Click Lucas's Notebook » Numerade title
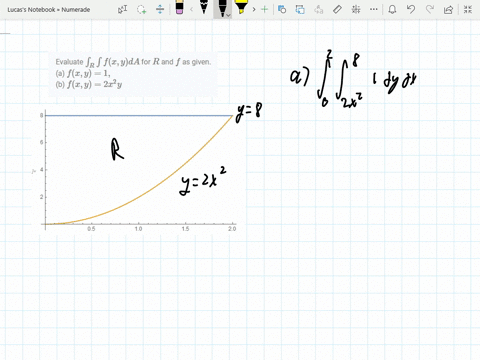The width and height of the screenshot is (480, 360). (49, 10)
